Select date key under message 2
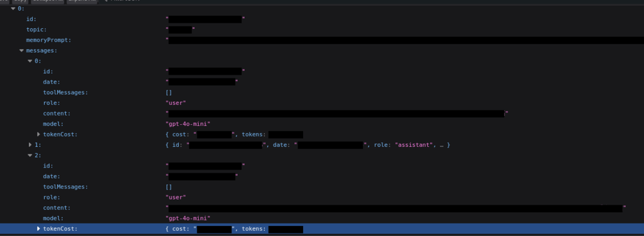644x236 pixels. [x=52, y=176]
